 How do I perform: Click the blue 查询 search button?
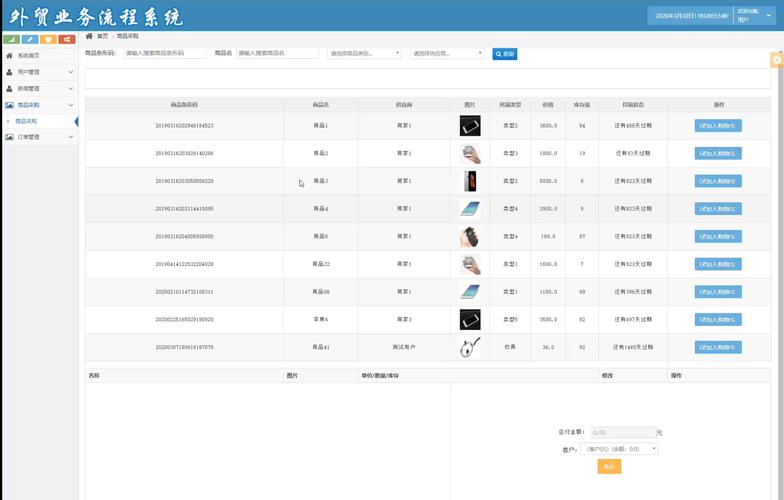(x=504, y=54)
